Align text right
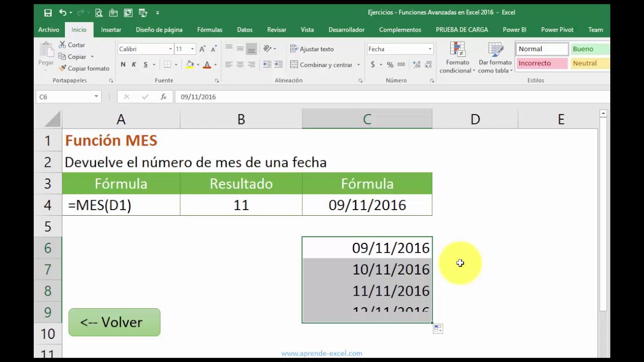644x362 pixels. coord(252,64)
